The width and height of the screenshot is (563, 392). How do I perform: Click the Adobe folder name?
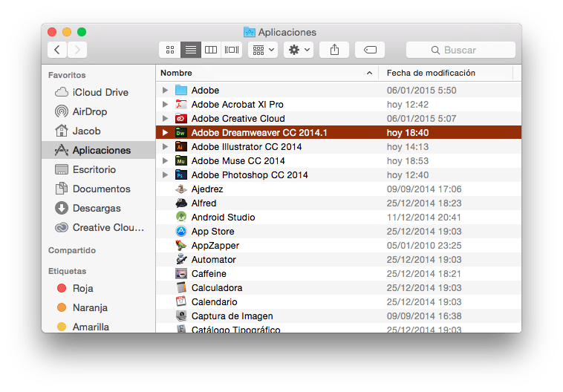(205, 90)
